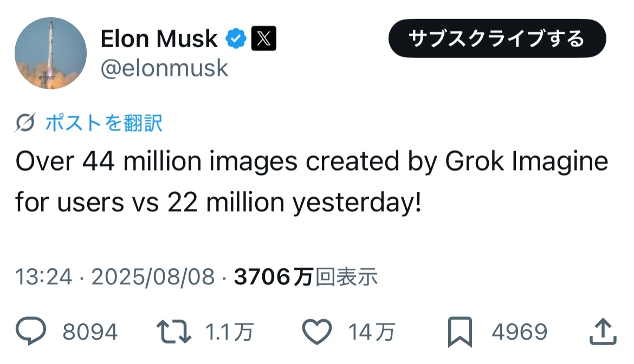Like the post with heart icon
The width and height of the screenshot is (634, 364).
click(316, 331)
